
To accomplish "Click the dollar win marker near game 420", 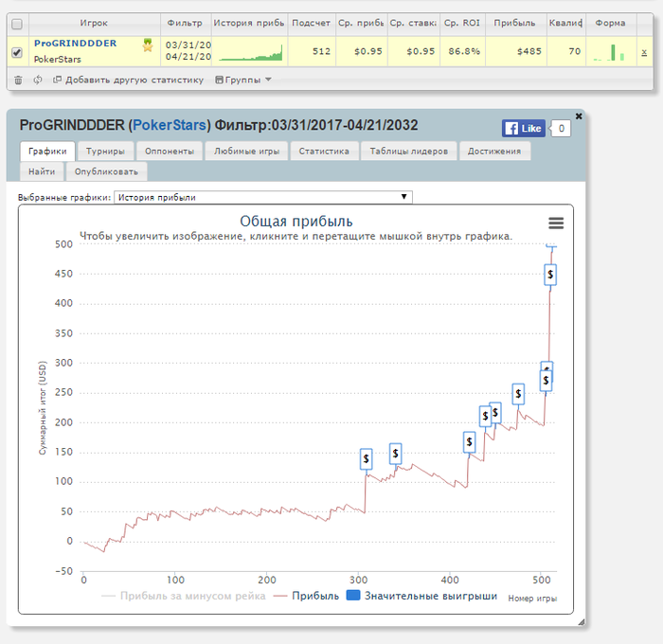I will click(x=470, y=442).
